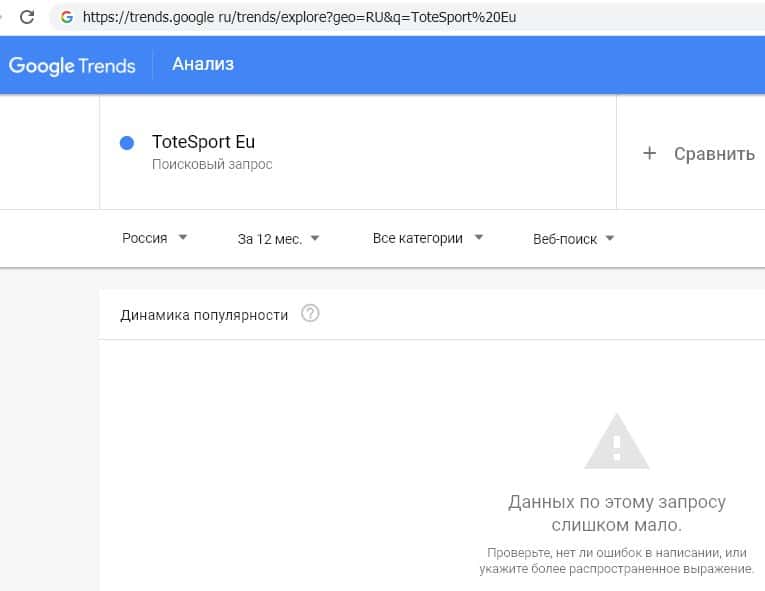Click the Google favicon in address bar
Screen dimensions: 765x591
click(67, 17)
